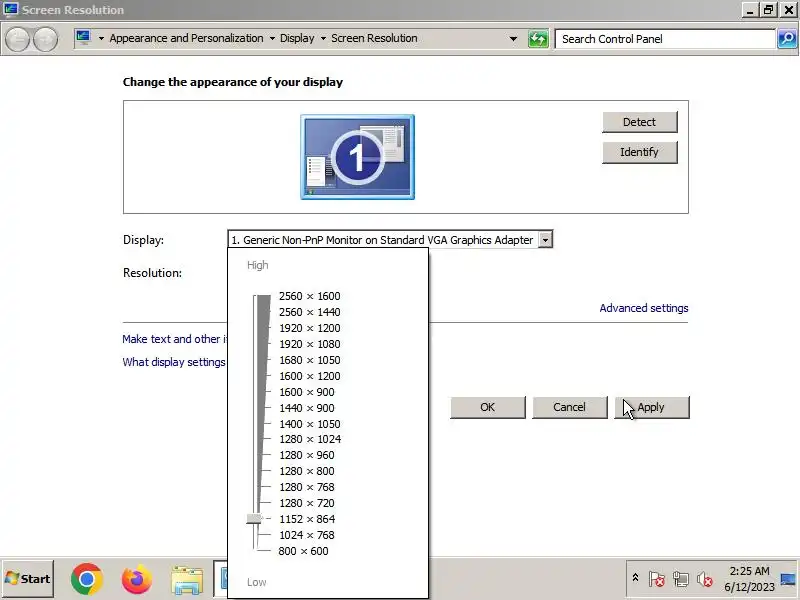Image resolution: width=800 pixels, height=600 pixels.
Task: Open Advanced settings link
Action: (x=644, y=308)
